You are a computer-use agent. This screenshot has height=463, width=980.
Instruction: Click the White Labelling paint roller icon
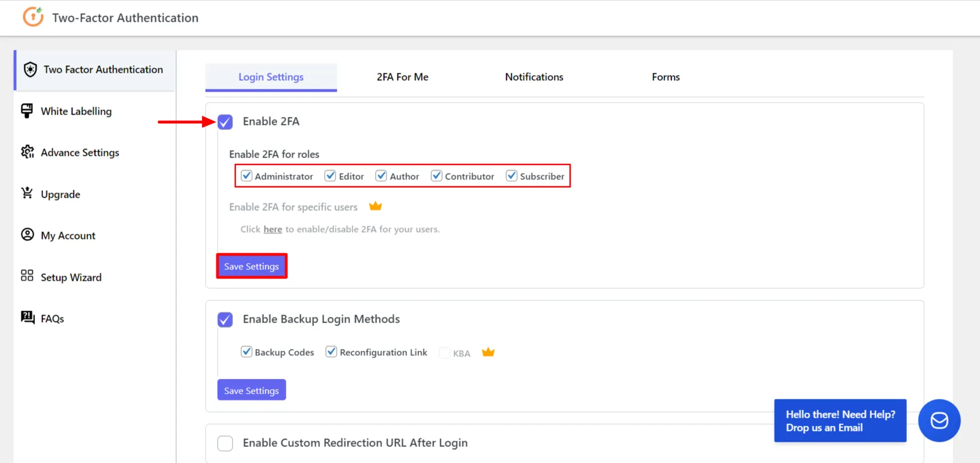click(x=27, y=111)
